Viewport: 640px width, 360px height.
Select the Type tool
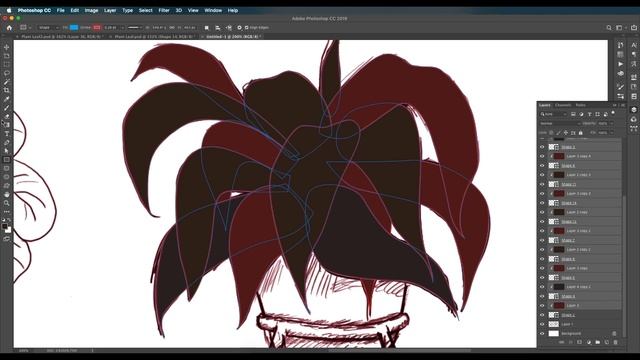[7, 134]
